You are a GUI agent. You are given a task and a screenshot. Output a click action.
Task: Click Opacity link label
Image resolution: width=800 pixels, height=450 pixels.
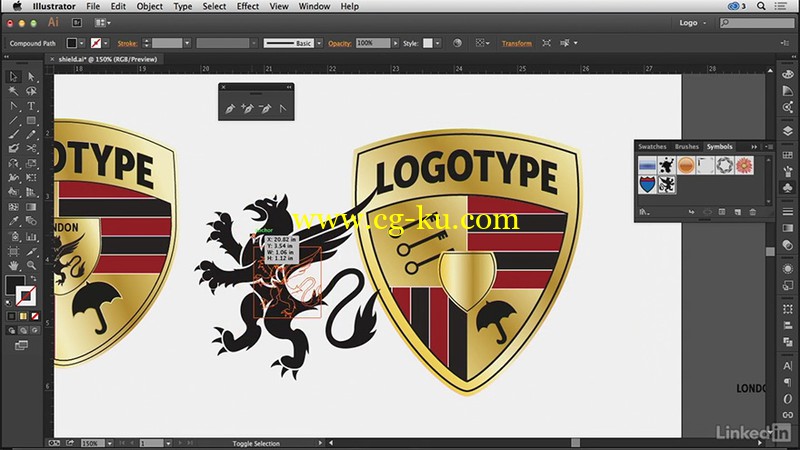(340, 43)
